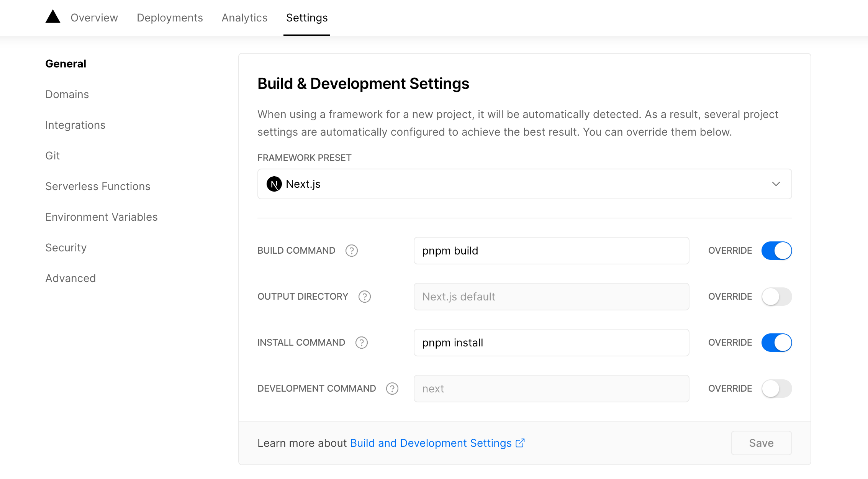Disable the Build Command override
The width and height of the screenshot is (868, 479).
point(776,250)
